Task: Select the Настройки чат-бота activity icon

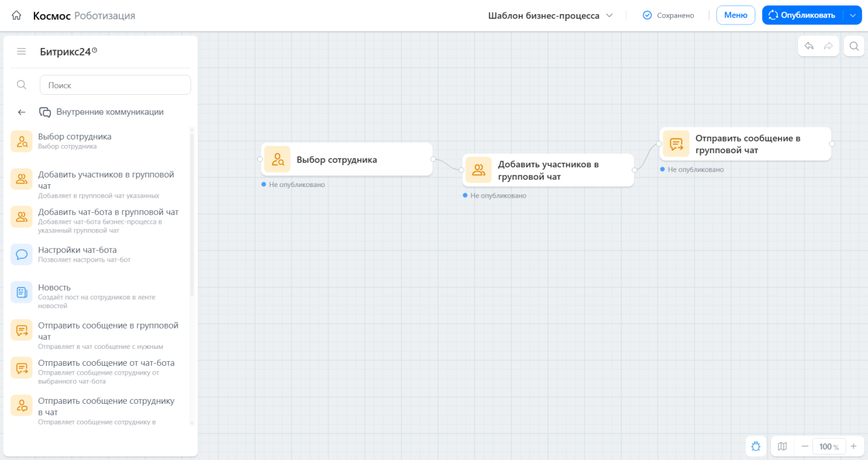Action: [22, 255]
